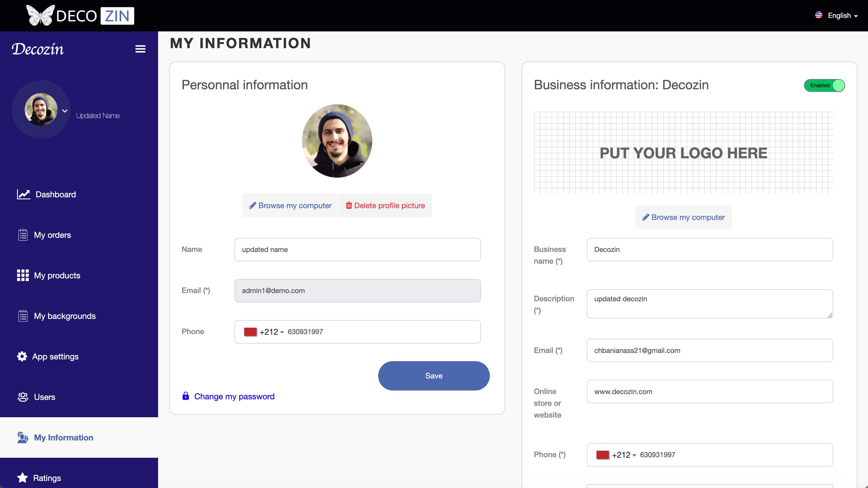Click the Business name input field
868x488 pixels.
(x=710, y=250)
